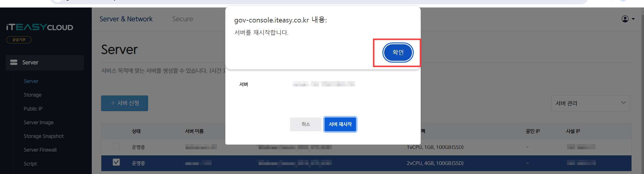This screenshot has height=174, width=644.
Task: Click the 확인 button in alert dialog
Action: click(398, 52)
